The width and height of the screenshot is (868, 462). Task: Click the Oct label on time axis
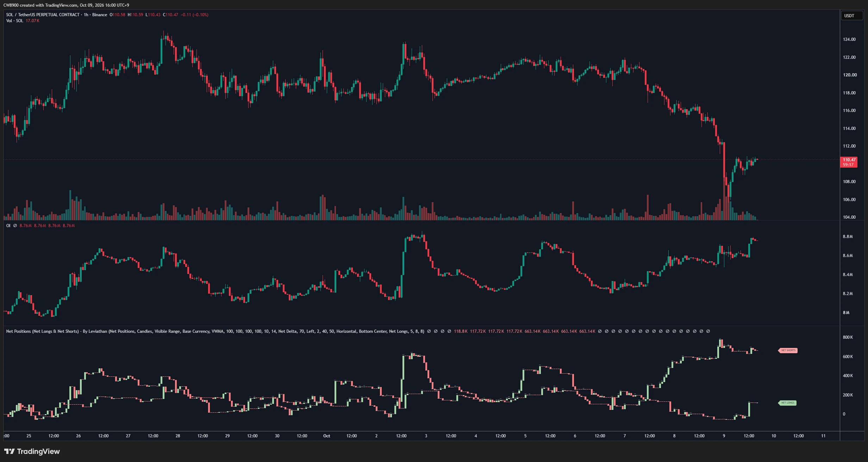(327, 436)
